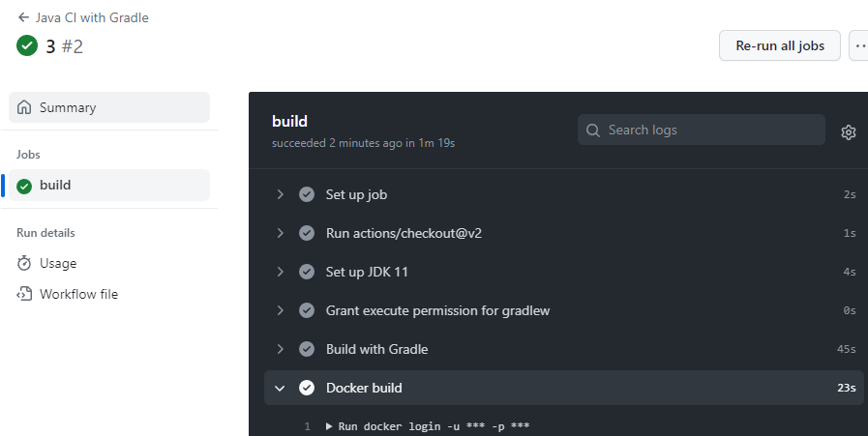Click the magnifier icon in Search logs
The height and width of the screenshot is (436, 868).
tap(593, 130)
